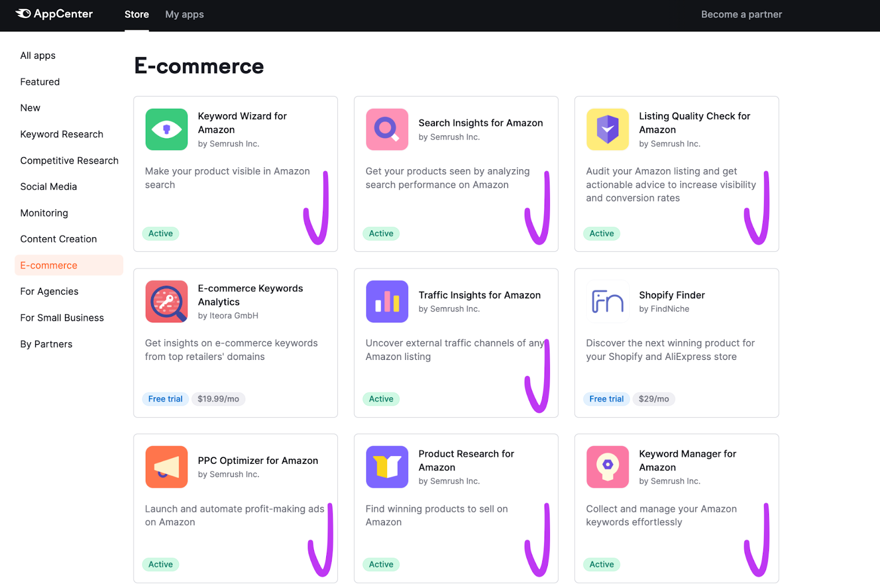
Task: Click "Uncover external traffic channels" description
Action: pyautogui.click(x=455, y=350)
